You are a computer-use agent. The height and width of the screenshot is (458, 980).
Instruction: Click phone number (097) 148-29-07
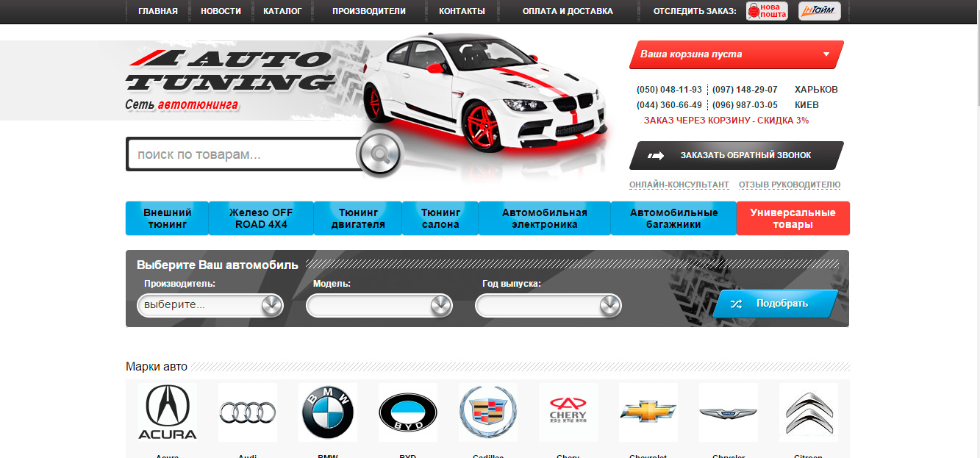[745, 90]
